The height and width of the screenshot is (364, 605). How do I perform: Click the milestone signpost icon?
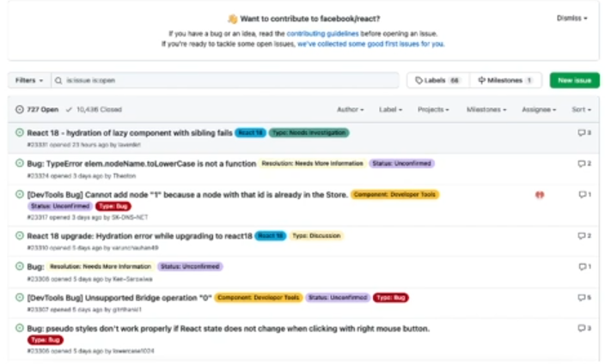[481, 80]
